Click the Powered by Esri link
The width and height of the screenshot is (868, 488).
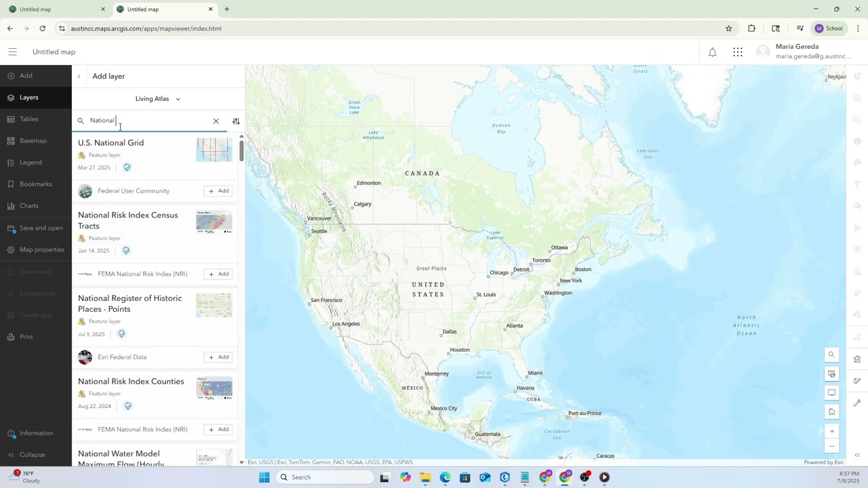pyautogui.click(x=823, y=463)
